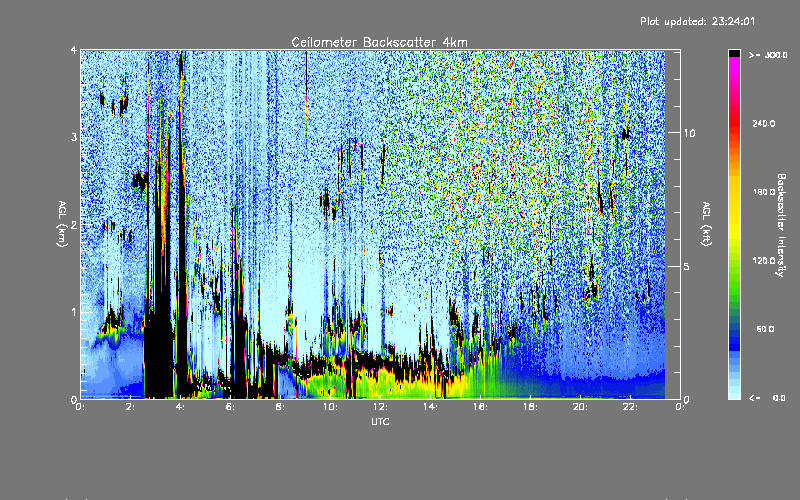Click the right 'AGL (kft)' axis label
This screenshot has width=800, height=500.
pos(706,224)
